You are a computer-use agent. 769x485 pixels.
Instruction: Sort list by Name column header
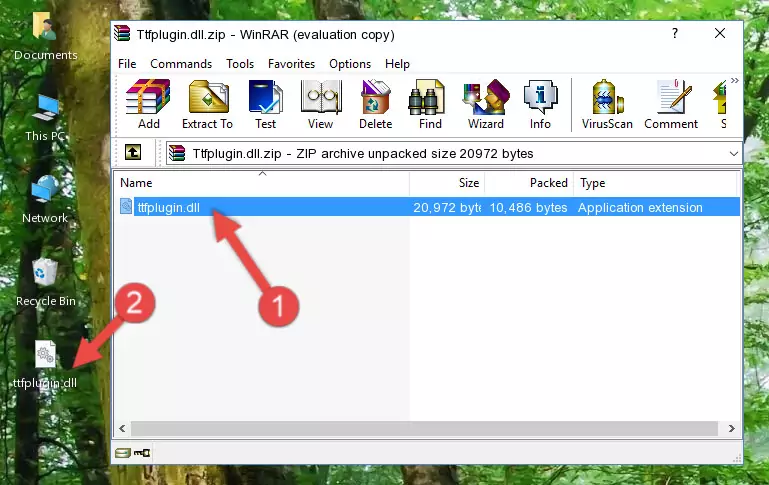262,183
